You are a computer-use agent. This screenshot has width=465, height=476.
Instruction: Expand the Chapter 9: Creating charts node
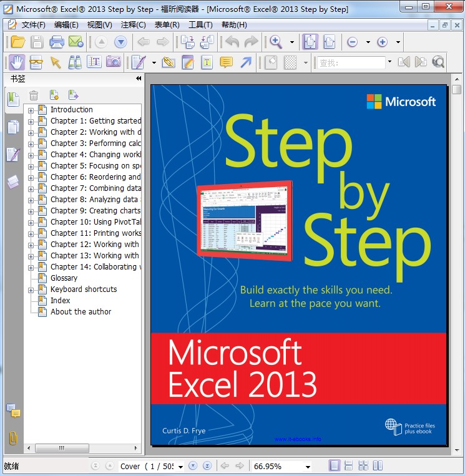31,211
